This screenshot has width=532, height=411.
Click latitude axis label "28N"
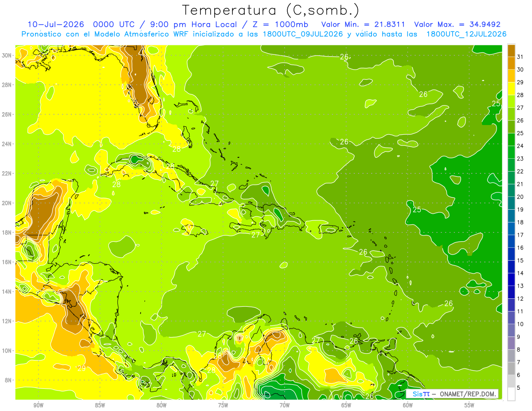[7, 85]
